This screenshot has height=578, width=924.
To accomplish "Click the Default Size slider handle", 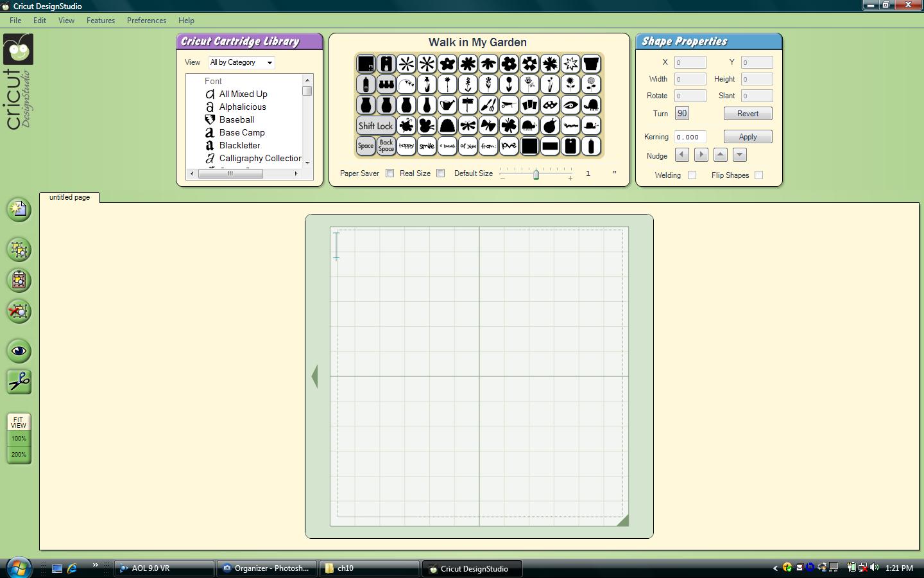I will (x=536, y=174).
